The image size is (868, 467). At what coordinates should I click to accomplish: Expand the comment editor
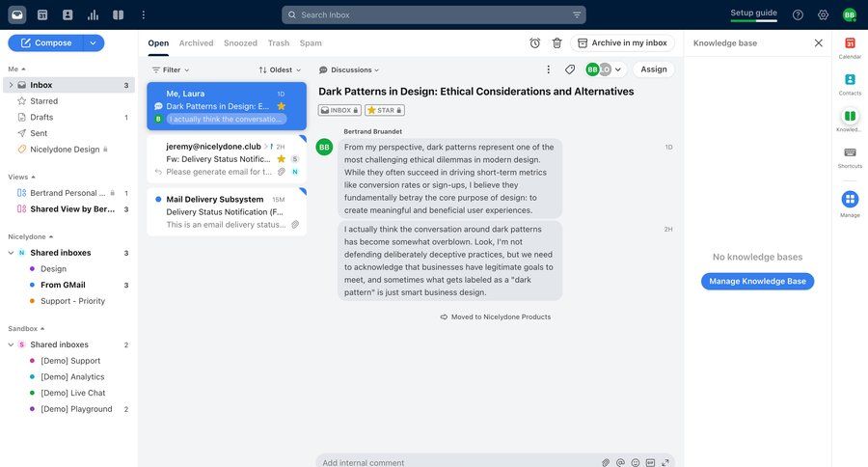click(x=665, y=462)
